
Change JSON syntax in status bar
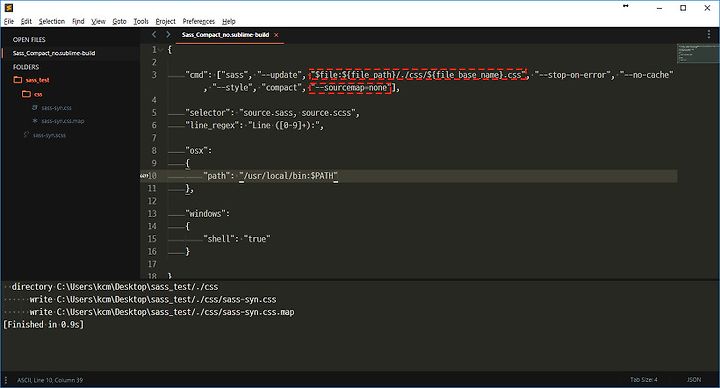694,380
